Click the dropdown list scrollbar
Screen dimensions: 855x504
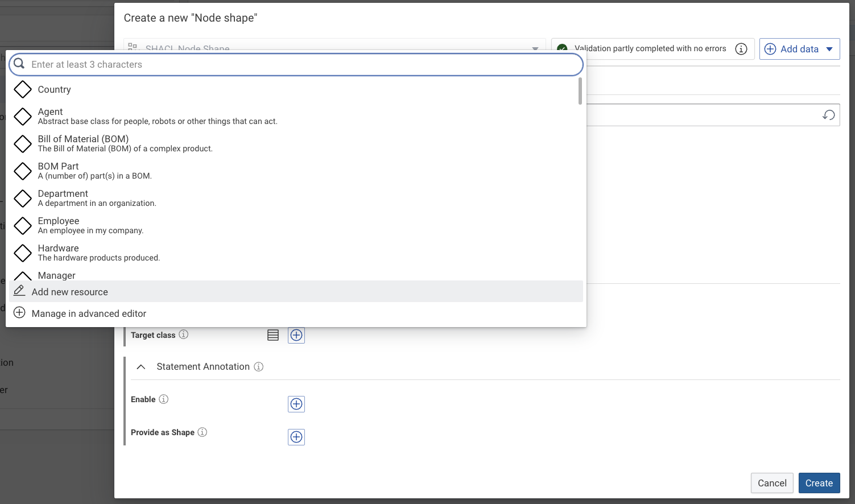[x=580, y=92]
